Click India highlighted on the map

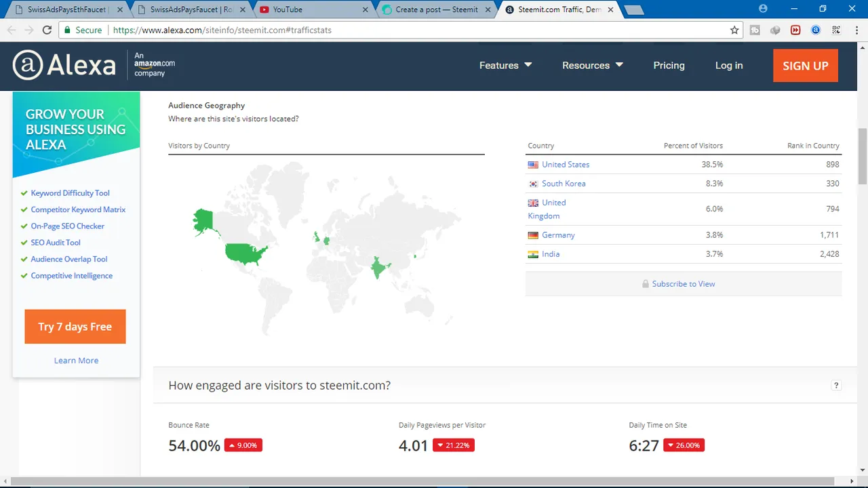coord(379,267)
